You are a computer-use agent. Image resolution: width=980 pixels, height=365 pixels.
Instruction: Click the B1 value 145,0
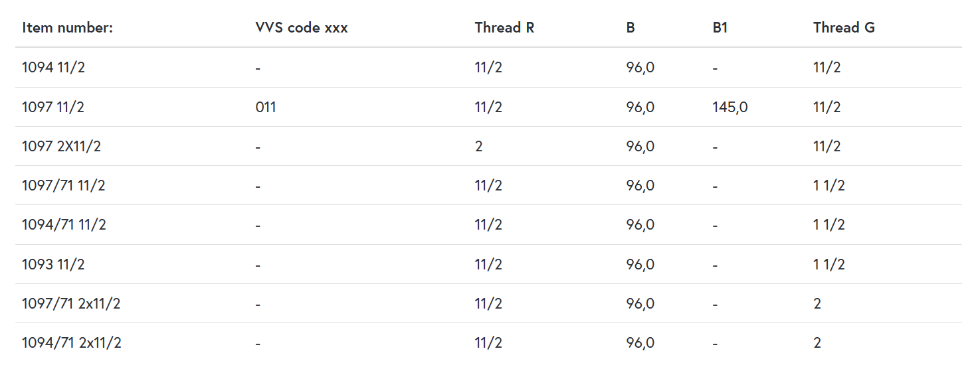click(730, 107)
